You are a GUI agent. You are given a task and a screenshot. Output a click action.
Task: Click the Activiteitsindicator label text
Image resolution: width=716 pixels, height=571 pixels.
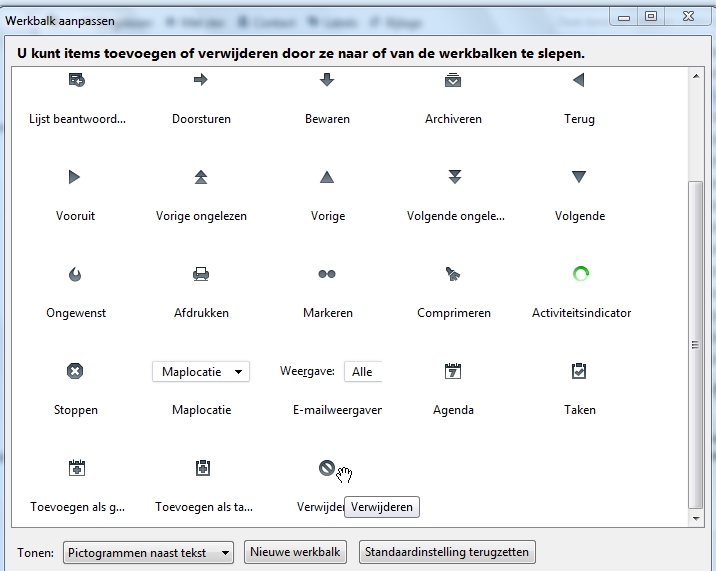(x=581, y=313)
